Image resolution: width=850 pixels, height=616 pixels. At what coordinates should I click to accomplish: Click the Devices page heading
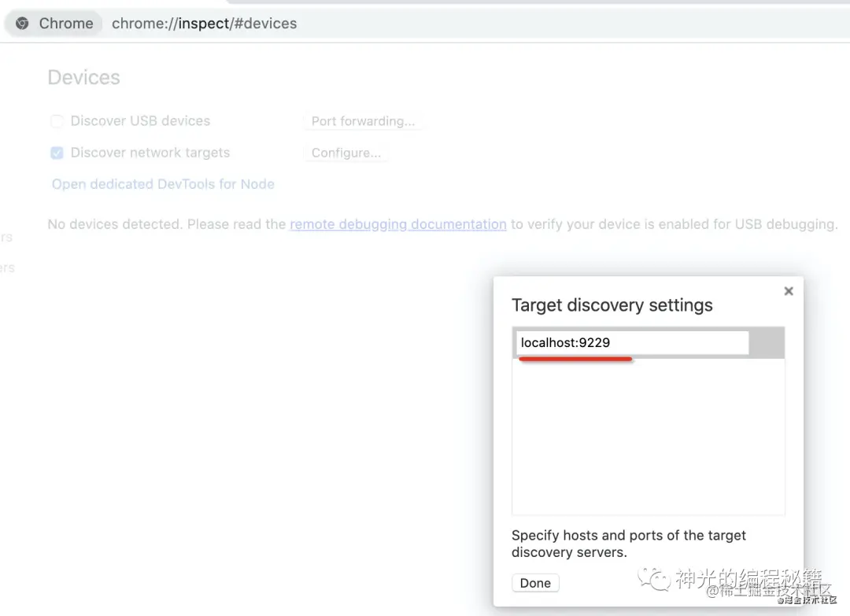(83, 77)
